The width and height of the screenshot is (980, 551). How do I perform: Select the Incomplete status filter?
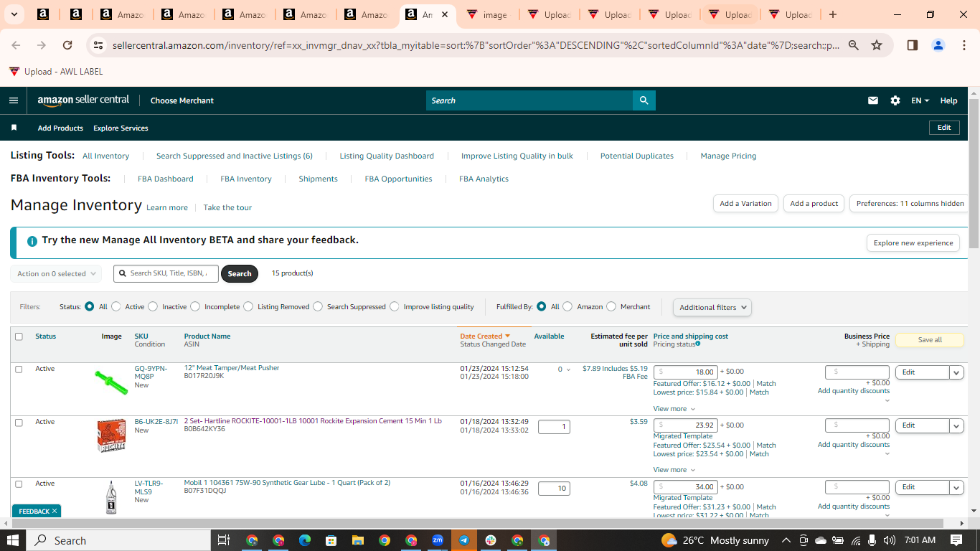[195, 306]
